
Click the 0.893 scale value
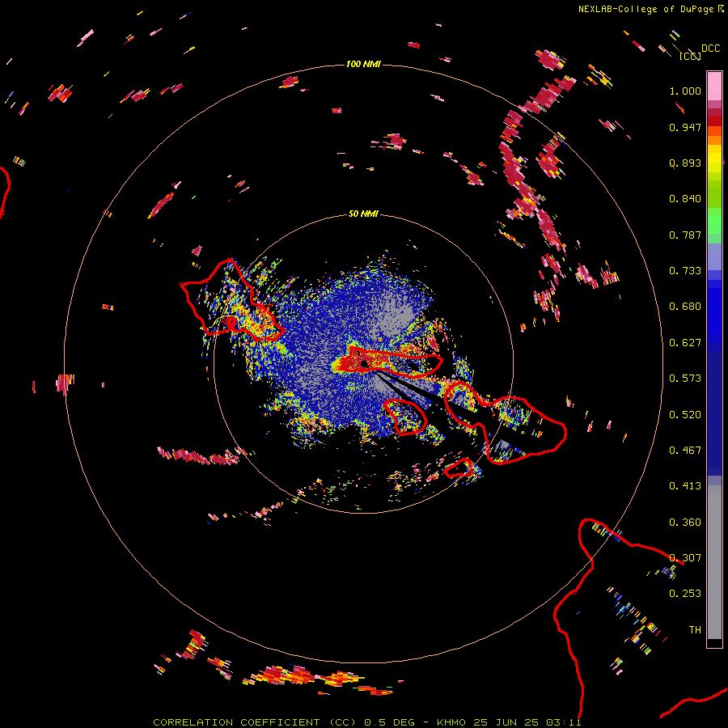point(685,163)
